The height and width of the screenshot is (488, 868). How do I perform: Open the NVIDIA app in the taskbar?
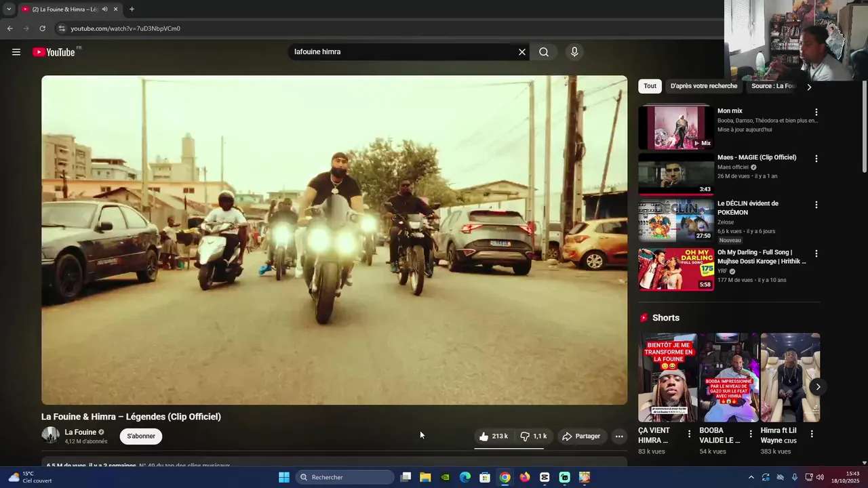point(445,477)
